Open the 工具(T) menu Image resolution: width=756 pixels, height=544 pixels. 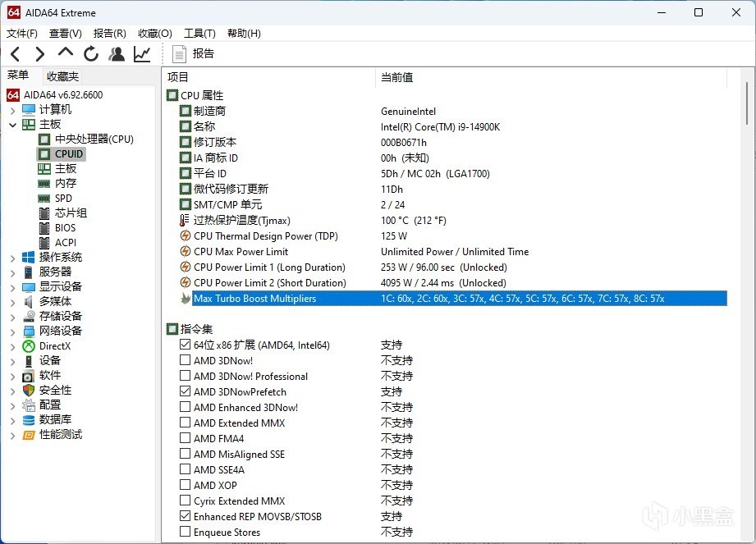(199, 34)
